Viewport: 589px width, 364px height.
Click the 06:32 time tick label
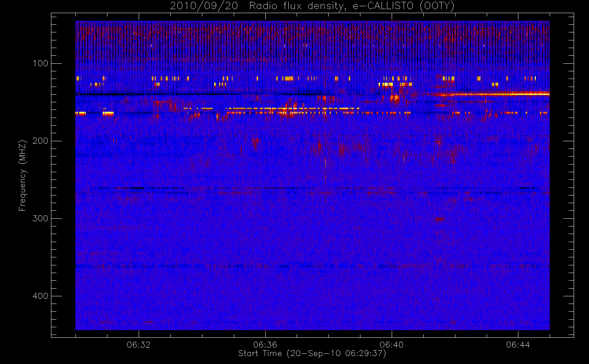coord(139,345)
